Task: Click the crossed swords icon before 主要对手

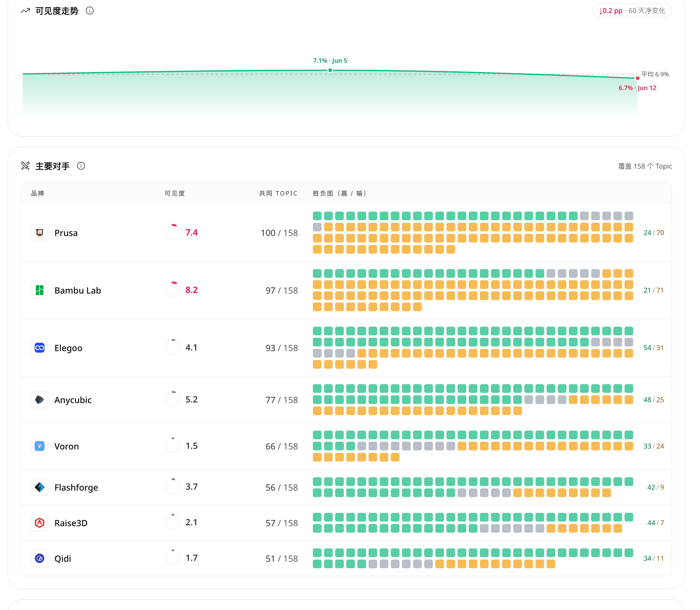Action: tap(26, 166)
